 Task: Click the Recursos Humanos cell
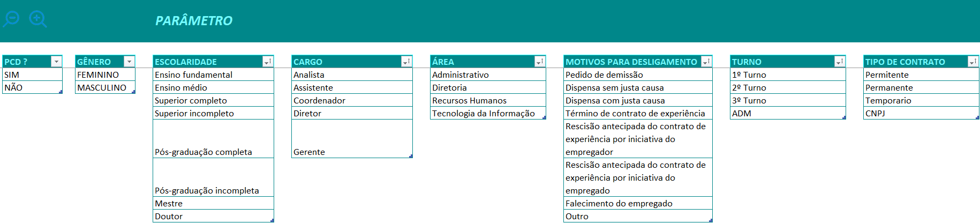[487, 100]
